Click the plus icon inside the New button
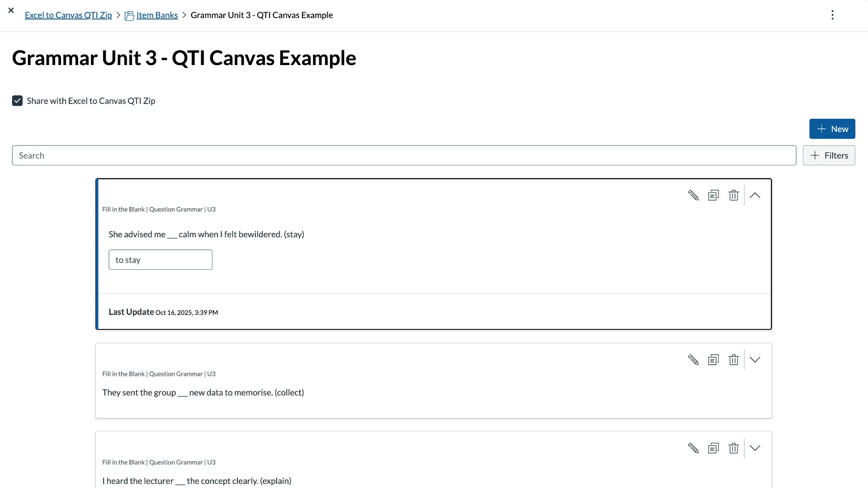The width and height of the screenshot is (868, 488). (821, 129)
